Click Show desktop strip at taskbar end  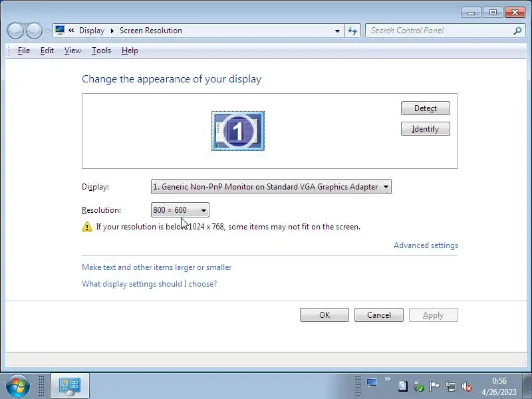pyautogui.click(x=527, y=386)
